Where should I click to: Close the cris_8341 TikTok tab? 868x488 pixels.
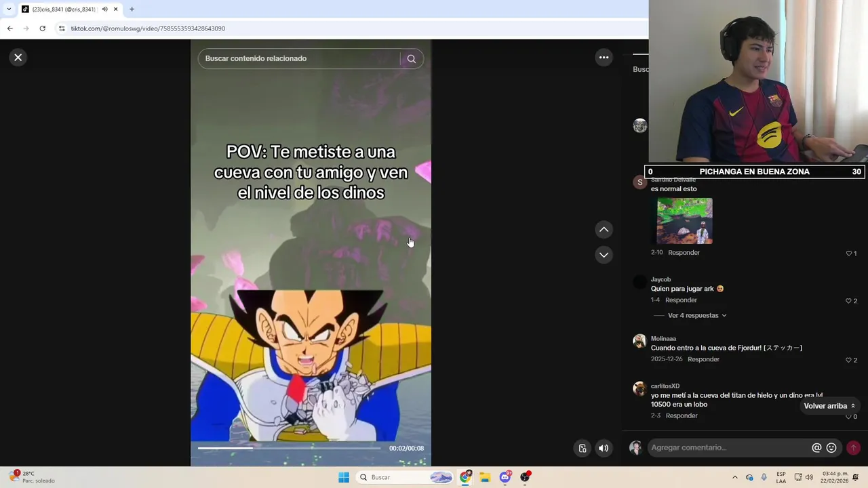point(115,9)
